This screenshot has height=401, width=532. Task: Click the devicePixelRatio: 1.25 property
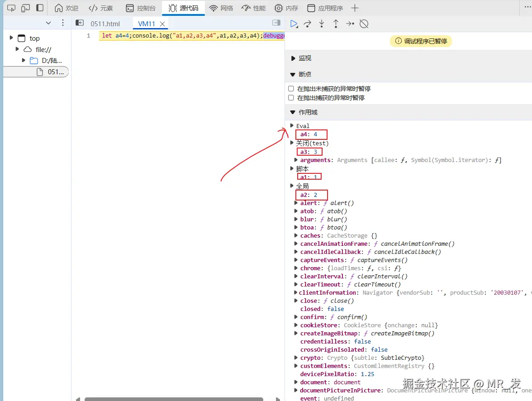point(337,374)
